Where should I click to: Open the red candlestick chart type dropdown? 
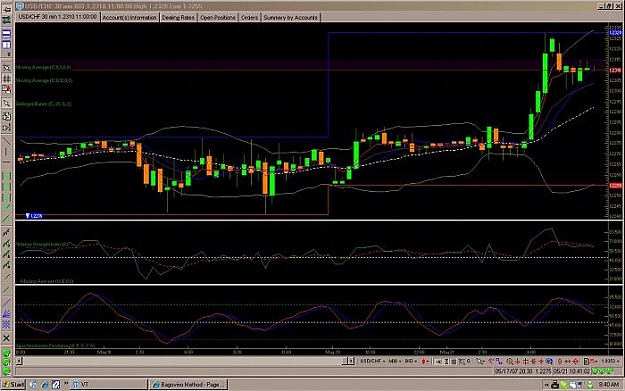coord(425,361)
